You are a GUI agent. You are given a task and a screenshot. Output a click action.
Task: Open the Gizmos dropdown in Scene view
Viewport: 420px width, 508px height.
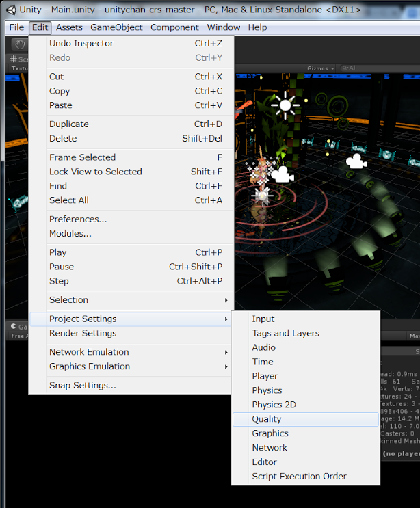(320, 68)
